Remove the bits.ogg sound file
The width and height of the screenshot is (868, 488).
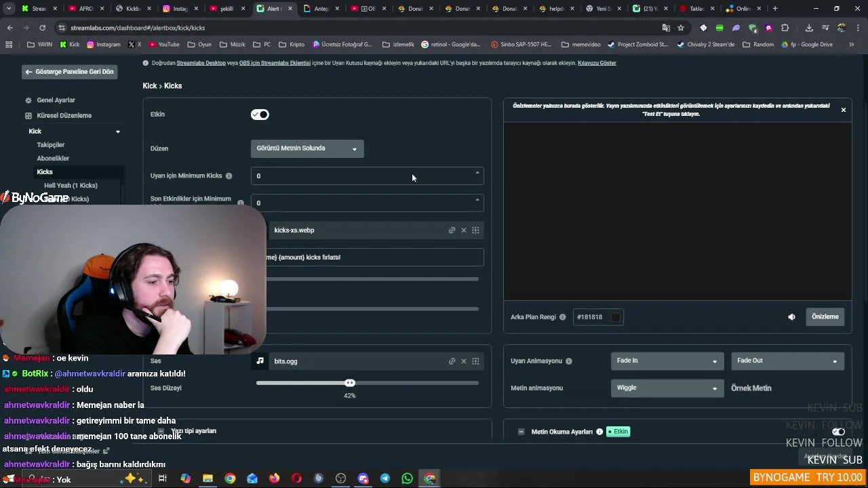[x=464, y=361]
